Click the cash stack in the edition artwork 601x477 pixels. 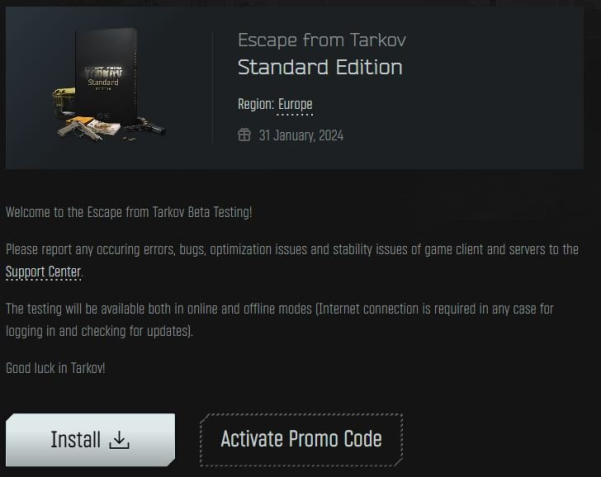coord(104,127)
